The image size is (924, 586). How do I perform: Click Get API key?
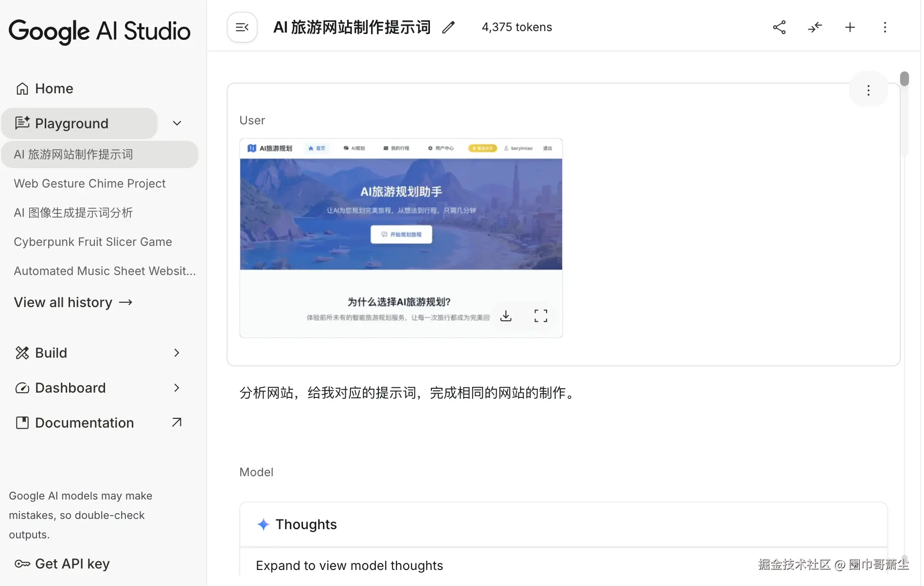click(71, 564)
